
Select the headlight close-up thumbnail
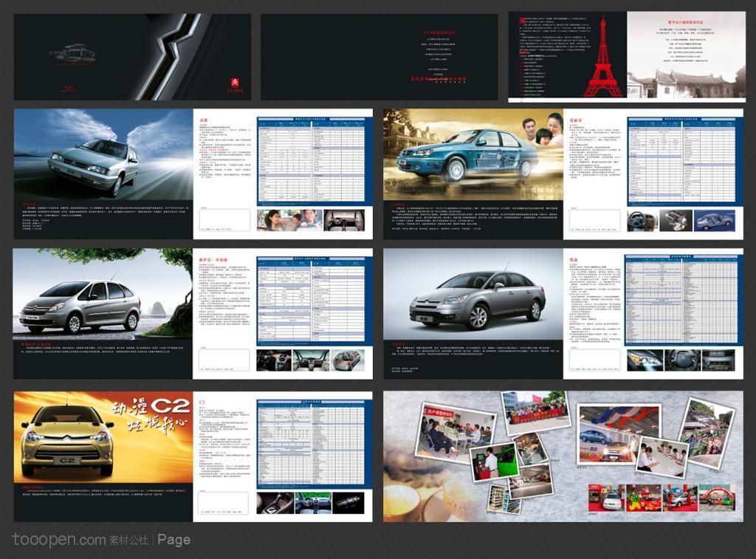tap(644, 360)
